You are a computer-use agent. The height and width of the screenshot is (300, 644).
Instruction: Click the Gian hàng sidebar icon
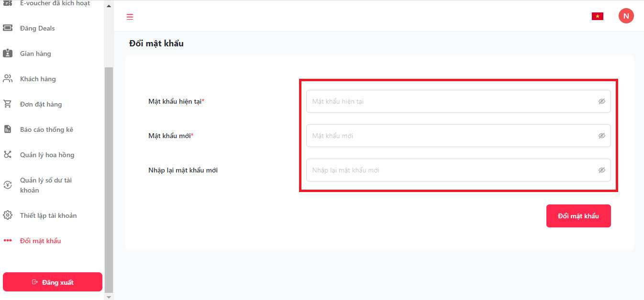[8, 54]
